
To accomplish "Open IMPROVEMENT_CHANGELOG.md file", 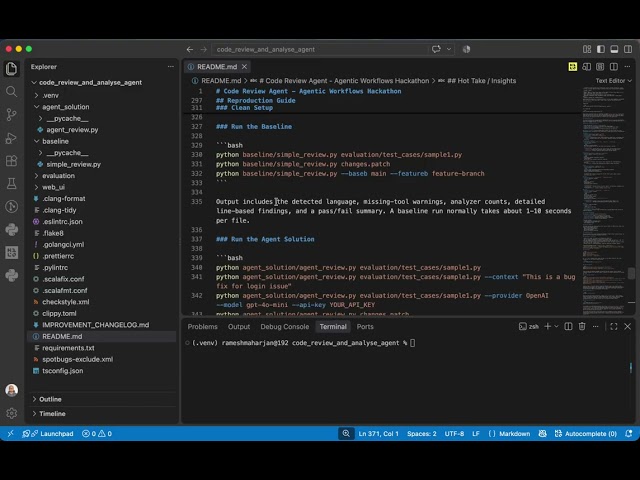I will pos(96,325).
